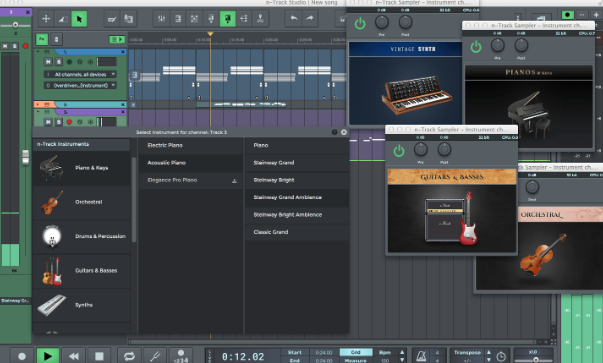Toggle power on Guitars & Basses sampler window
Screen dimensions: 603x363
pyautogui.click(x=399, y=151)
